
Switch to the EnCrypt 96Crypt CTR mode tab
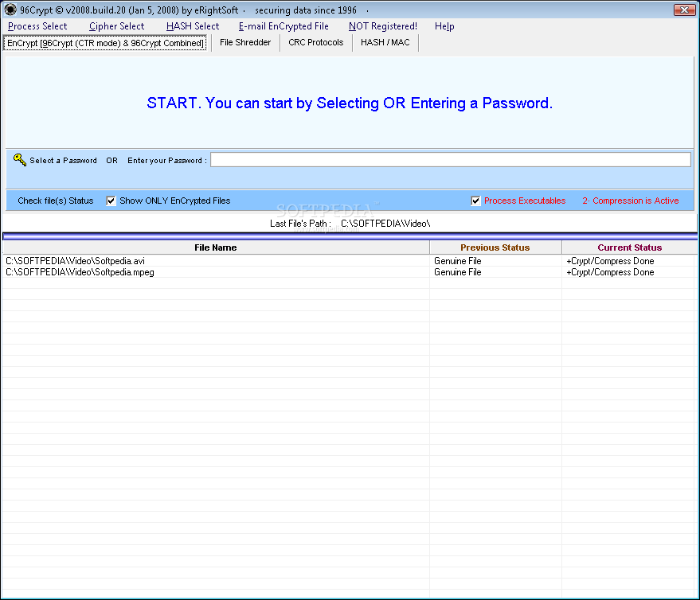(105, 43)
